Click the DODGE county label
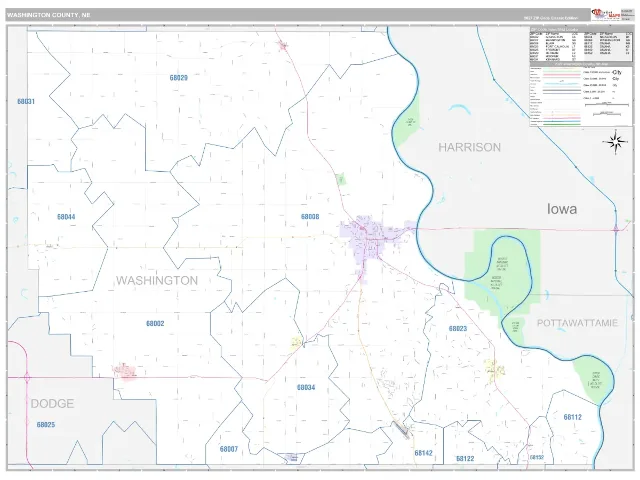 pyautogui.click(x=52, y=404)
